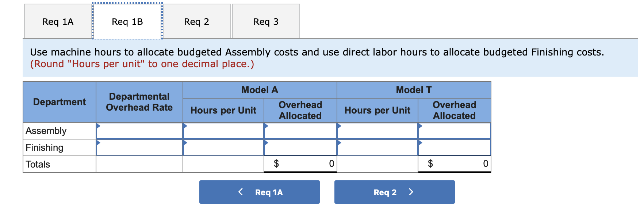The image size is (644, 211).
Task: Select the Model A column header
Action: pos(260,90)
